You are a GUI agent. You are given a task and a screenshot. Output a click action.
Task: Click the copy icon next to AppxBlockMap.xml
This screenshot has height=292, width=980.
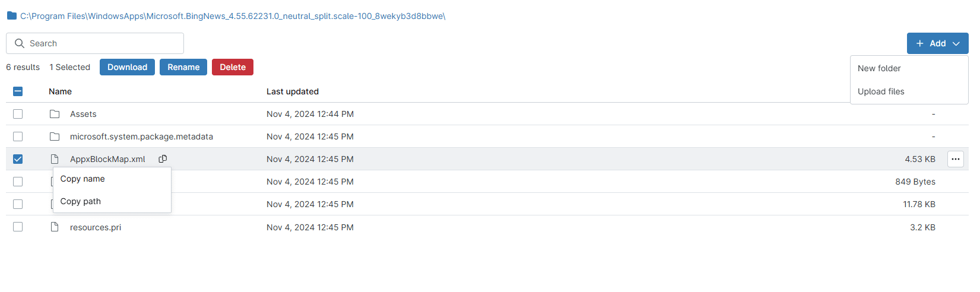(163, 159)
